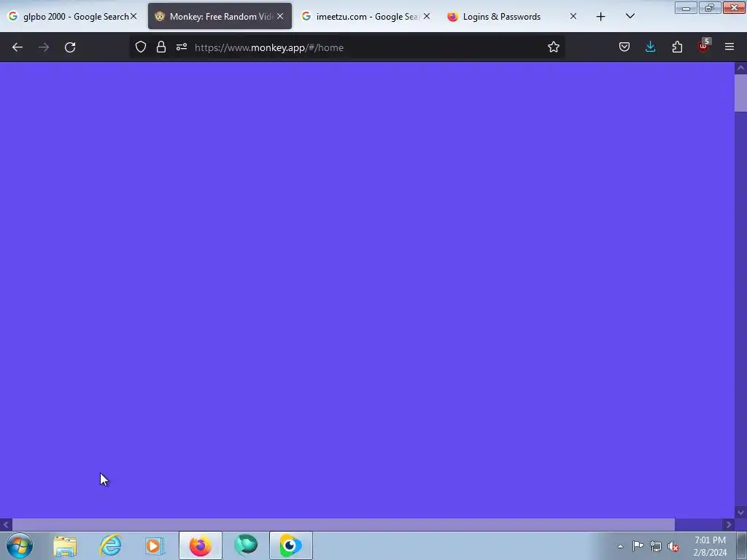This screenshot has width=747, height=560.
Task: Click the scroll left arrow
Action: point(6,525)
